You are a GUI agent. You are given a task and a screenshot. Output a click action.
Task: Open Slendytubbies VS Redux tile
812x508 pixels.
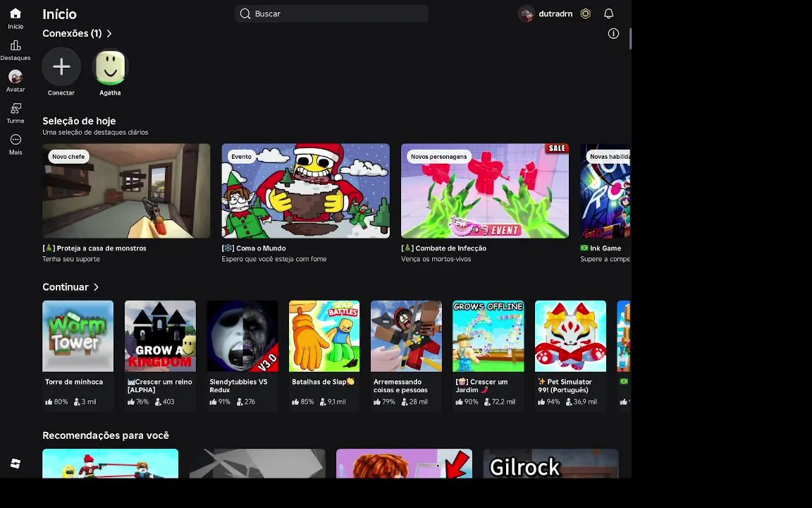coord(242,336)
